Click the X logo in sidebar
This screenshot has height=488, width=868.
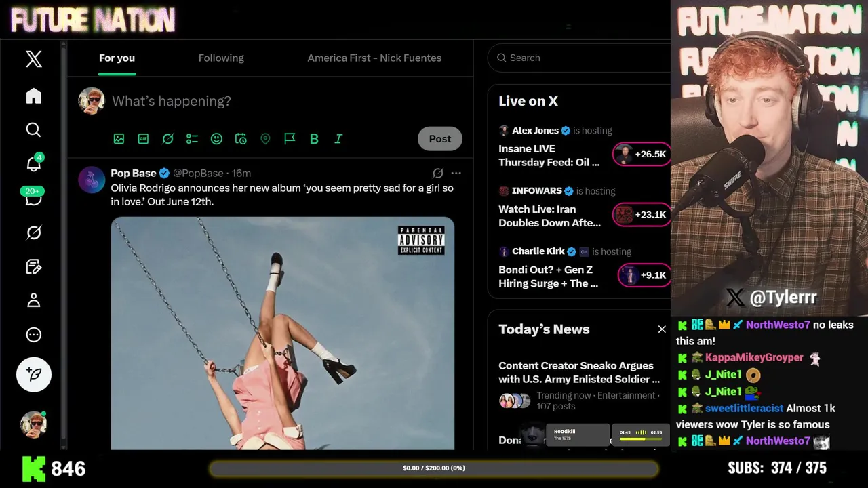point(33,59)
